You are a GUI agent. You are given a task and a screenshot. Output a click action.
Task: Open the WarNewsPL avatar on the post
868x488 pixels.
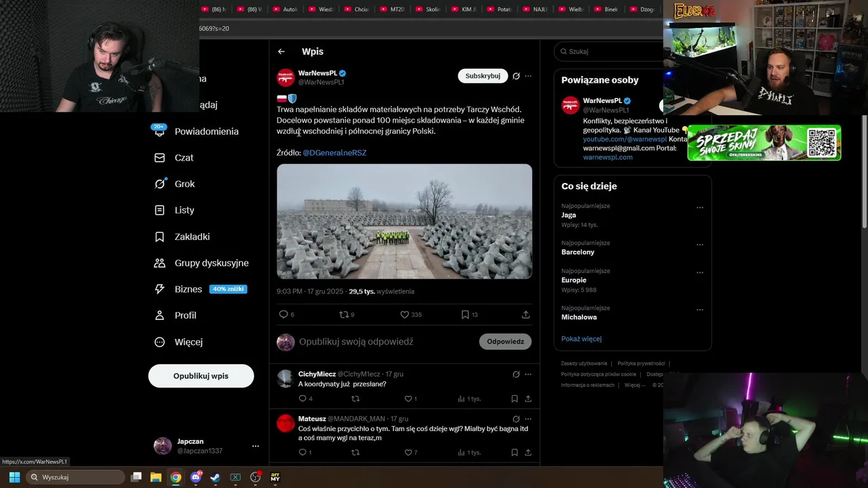coord(285,77)
